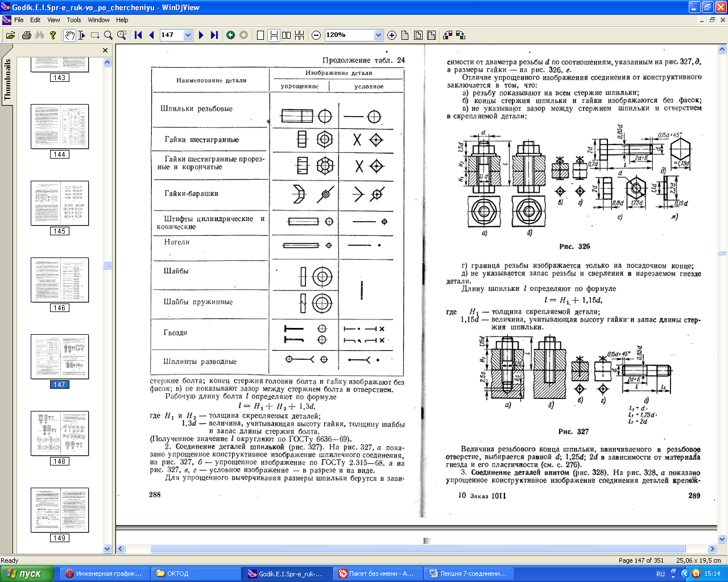This screenshot has width=728, height=582.
Task: Open the Help menu
Action: click(122, 20)
